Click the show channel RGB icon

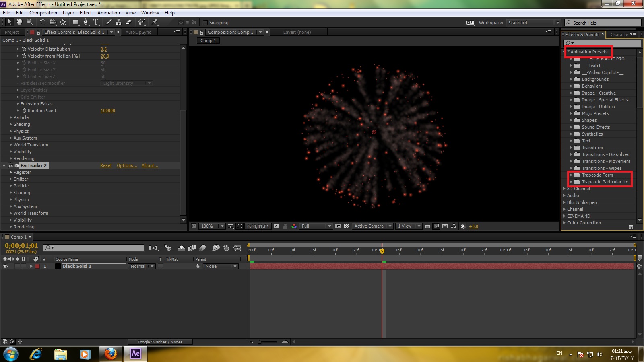point(294,226)
